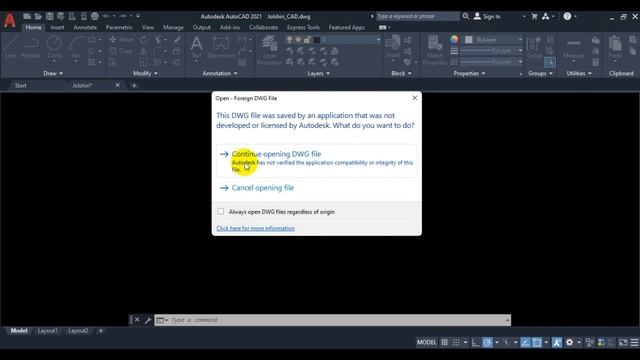The height and width of the screenshot is (360, 640).
Task: Open Layer Properties manager
Action: 269,50
